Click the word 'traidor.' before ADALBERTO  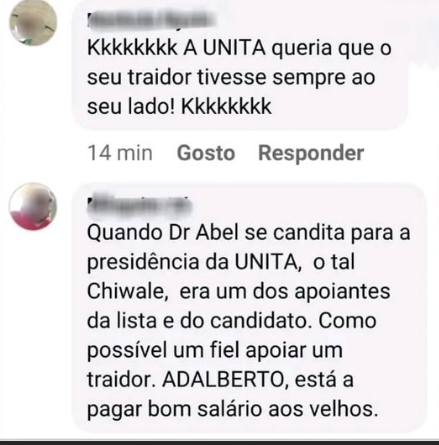[122, 380]
